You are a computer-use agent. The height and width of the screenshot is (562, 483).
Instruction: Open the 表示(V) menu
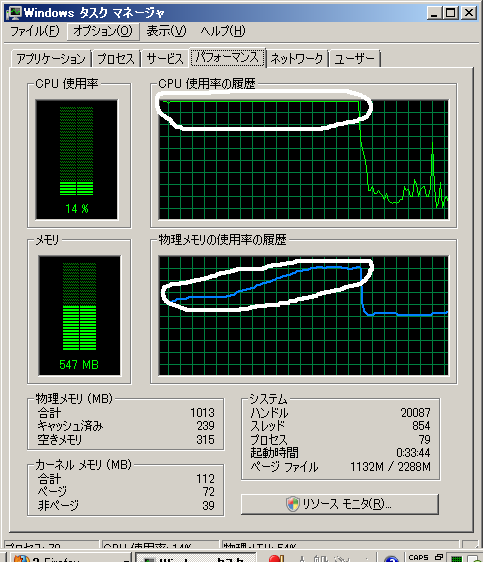tap(166, 31)
